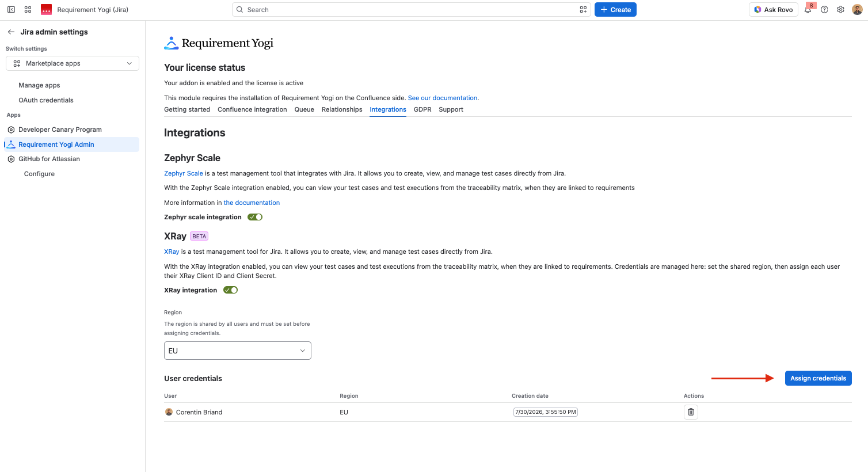Click the search magnifier icon

coord(240,10)
